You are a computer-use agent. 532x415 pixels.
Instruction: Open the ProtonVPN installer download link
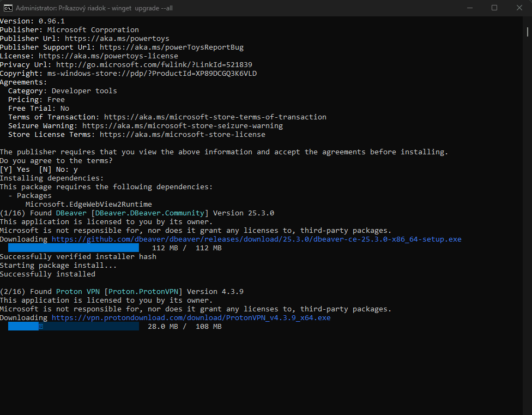pyautogui.click(x=191, y=318)
